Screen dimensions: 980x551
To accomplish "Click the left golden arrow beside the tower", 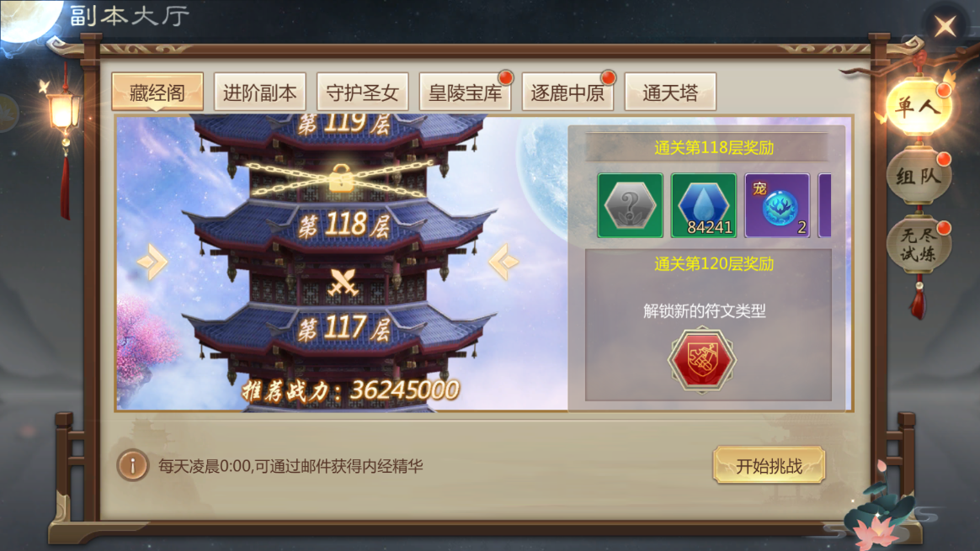I will click(152, 262).
